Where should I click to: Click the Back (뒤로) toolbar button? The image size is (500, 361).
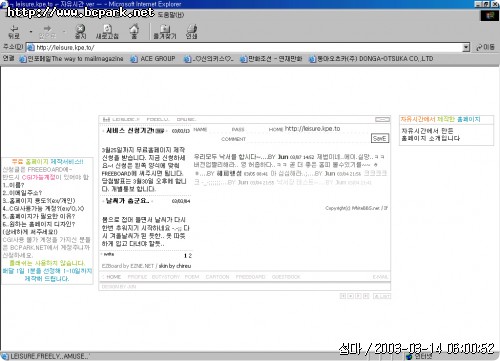14,32
